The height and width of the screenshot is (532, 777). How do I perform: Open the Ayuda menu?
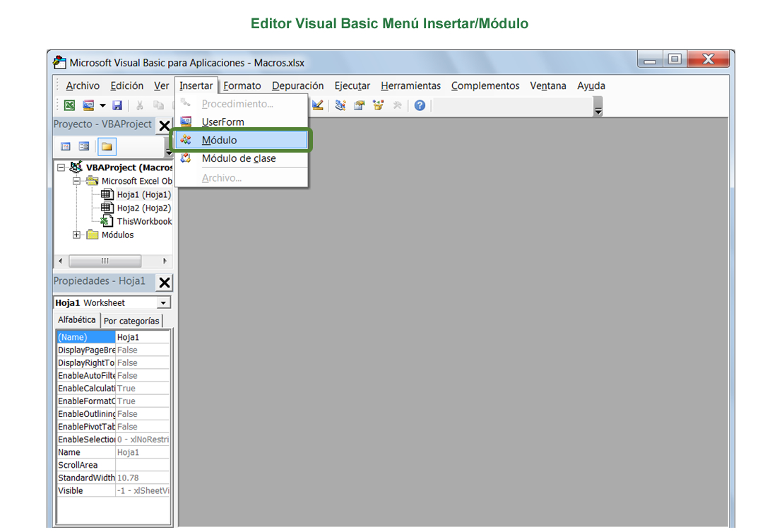[x=591, y=85]
